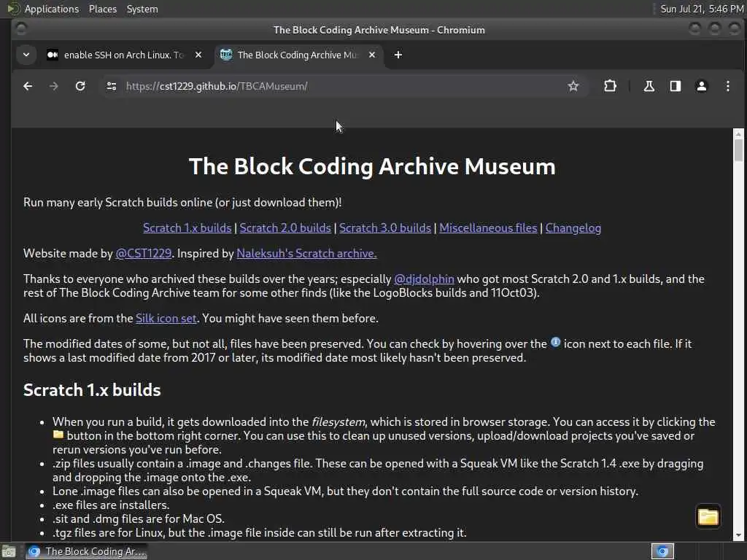The width and height of the screenshot is (747, 560).
Task: Open the Applications menu
Action: 52,9
